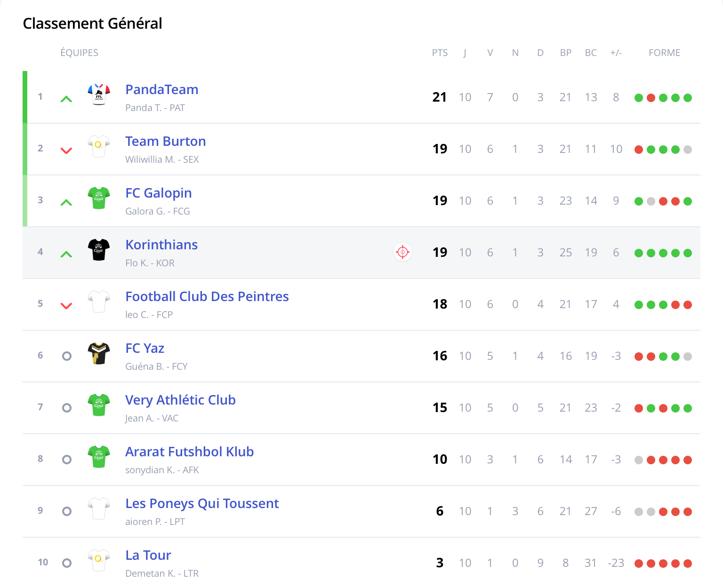
Task: Click PandaTeam's FFL jersey icon
Action: pos(99,95)
